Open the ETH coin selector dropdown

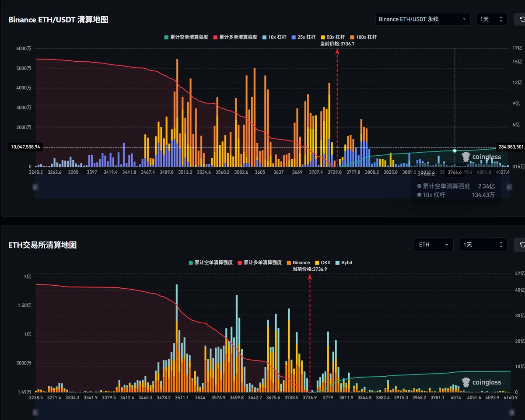pos(434,245)
